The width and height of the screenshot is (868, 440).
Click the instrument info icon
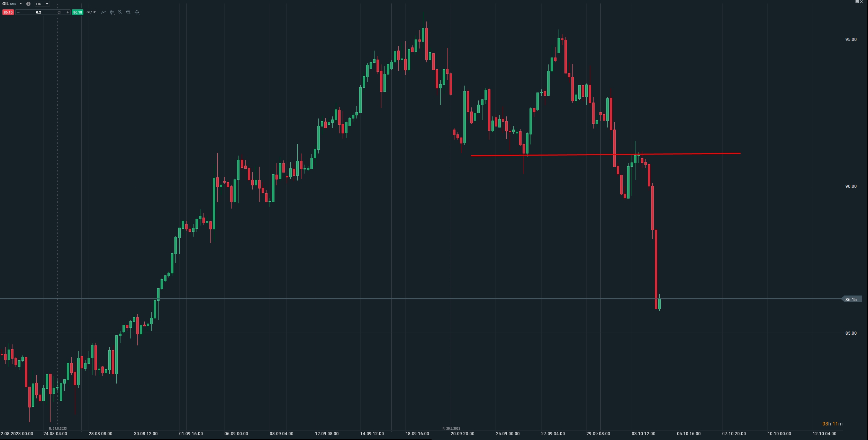(28, 4)
